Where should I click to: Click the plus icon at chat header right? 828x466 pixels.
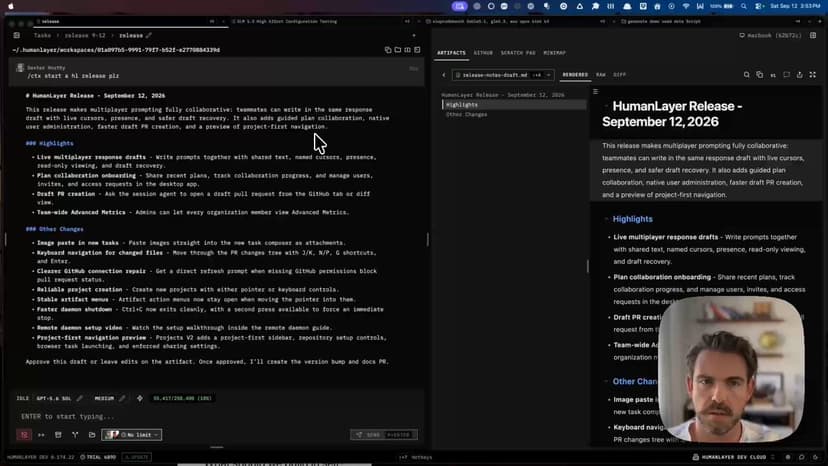(x=414, y=35)
